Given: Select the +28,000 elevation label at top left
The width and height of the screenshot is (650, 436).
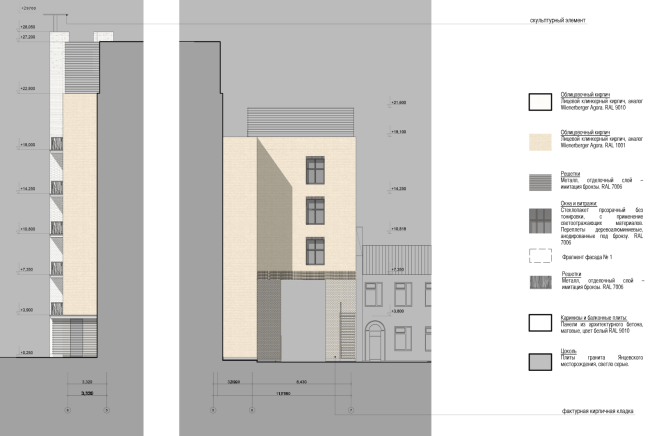Looking at the screenshot, I should [27, 28].
